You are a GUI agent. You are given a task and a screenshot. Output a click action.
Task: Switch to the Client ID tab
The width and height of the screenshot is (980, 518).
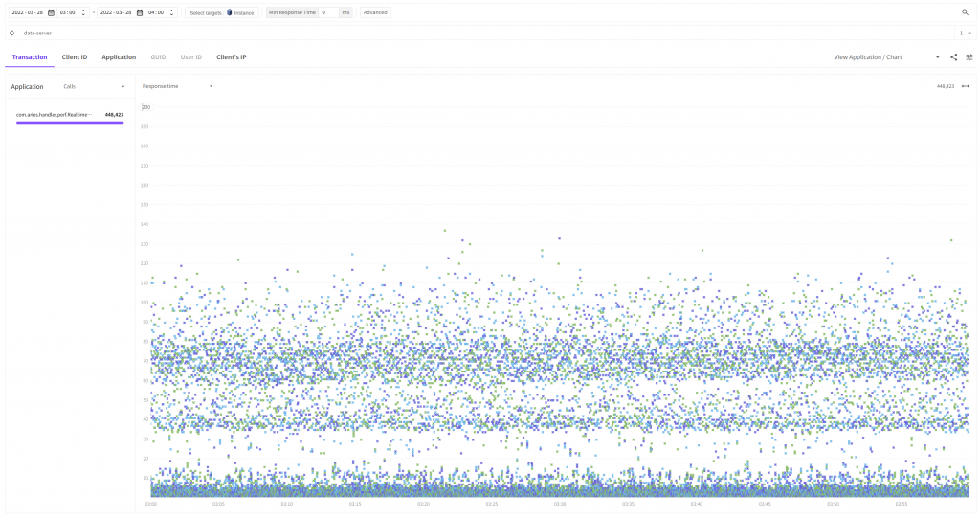(x=75, y=56)
